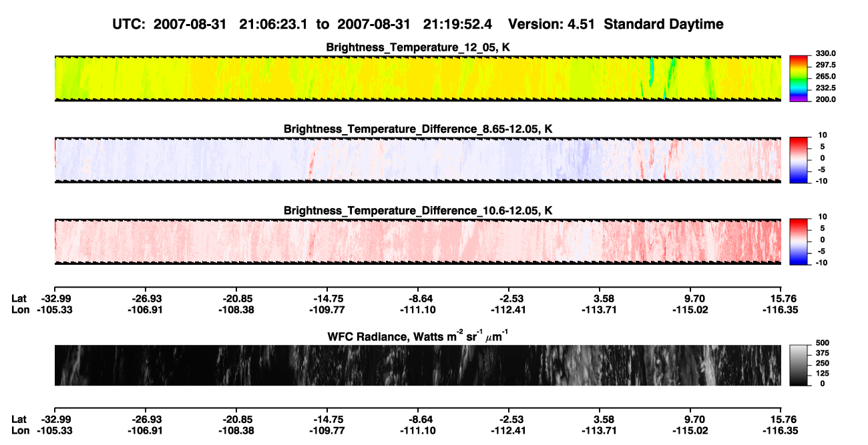This screenshot has width=868, height=445.
Task: Click longitude '-111.10' on the bottom axis
Action: tap(417, 431)
